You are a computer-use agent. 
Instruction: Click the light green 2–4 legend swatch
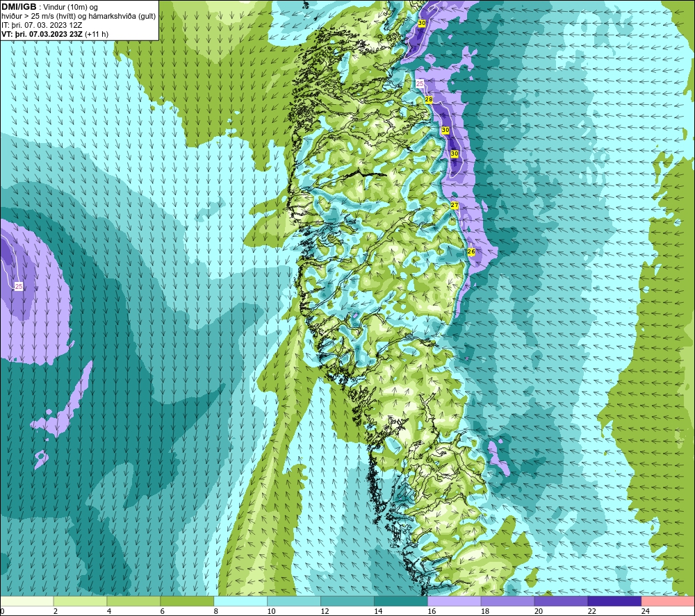pos(80,601)
